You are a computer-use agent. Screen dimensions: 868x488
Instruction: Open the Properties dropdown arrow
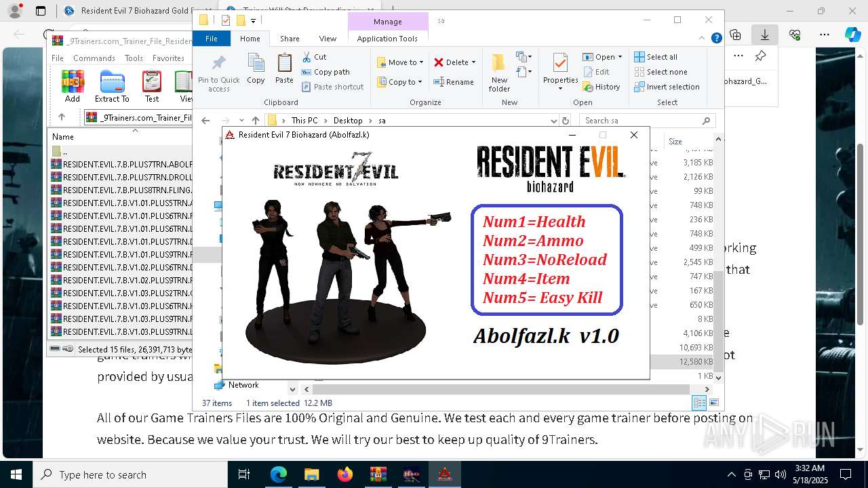tap(560, 88)
